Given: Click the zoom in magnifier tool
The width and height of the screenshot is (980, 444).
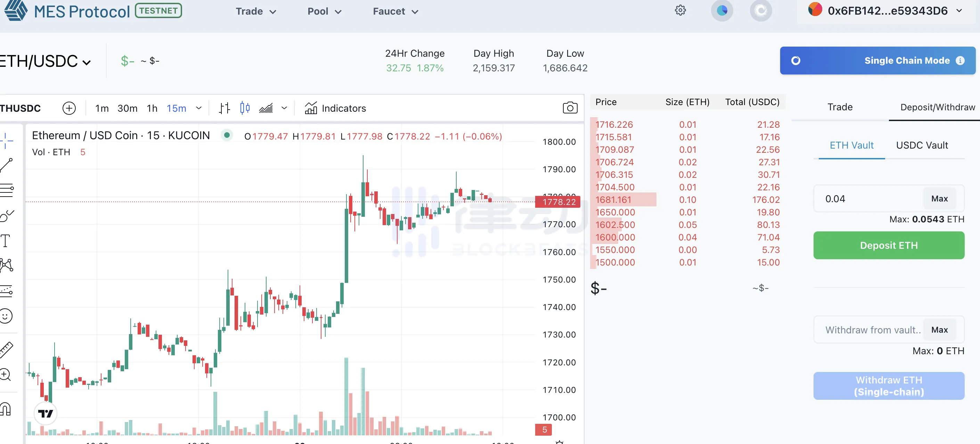Looking at the screenshot, I should point(5,375).
